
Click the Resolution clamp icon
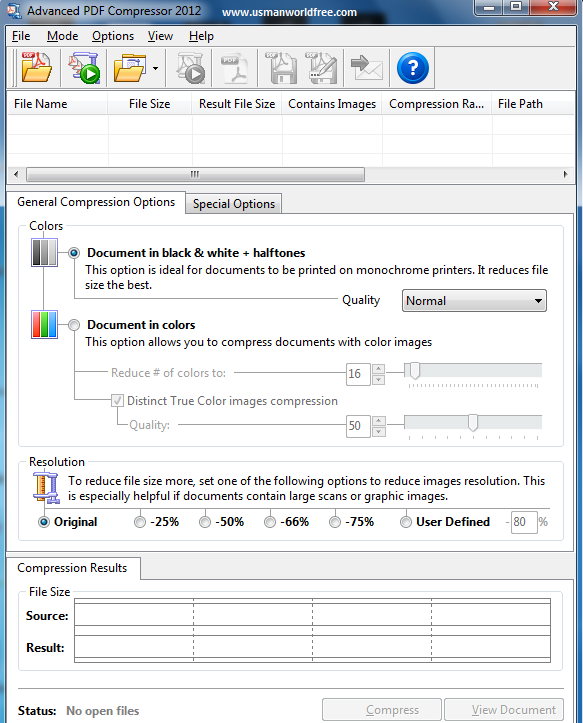46,488
